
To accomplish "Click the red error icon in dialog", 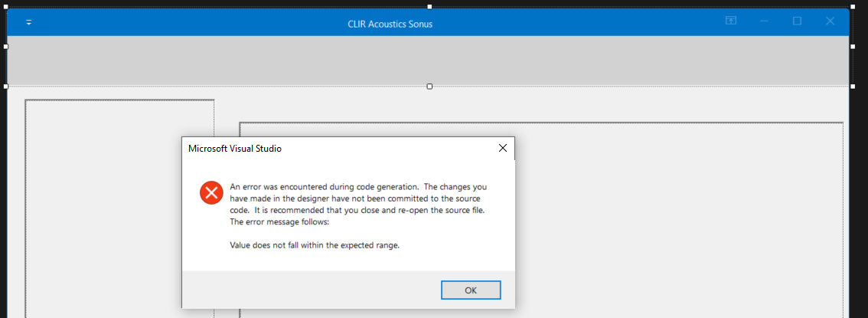I will pyautogui.click(x=211, y=193).
